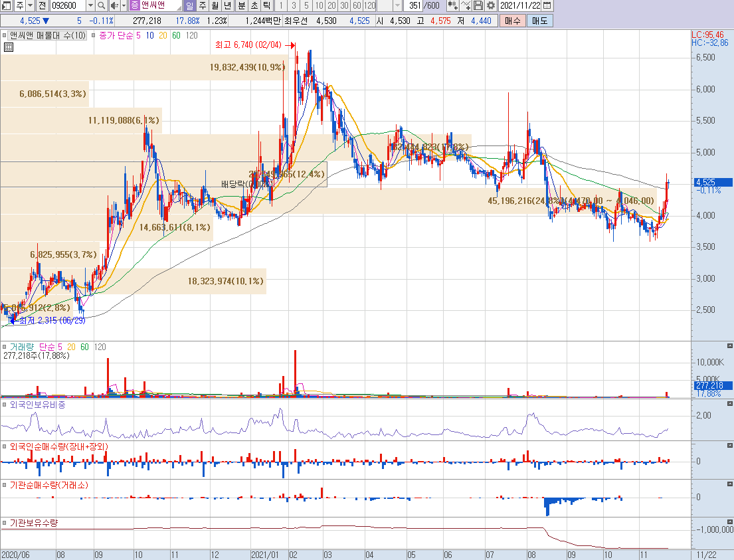Click the 기관순매수량(거래소) indicator label
This screenshot has width=734, height=560.
point(49,485)
